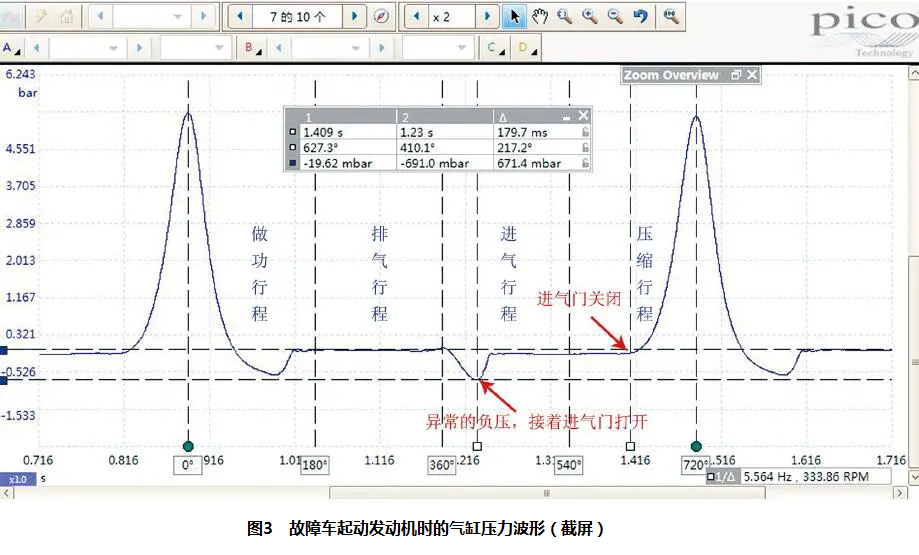Click Channel A next range arrow
The width and height of the screenshot is (919, 555).
(139, 48)
